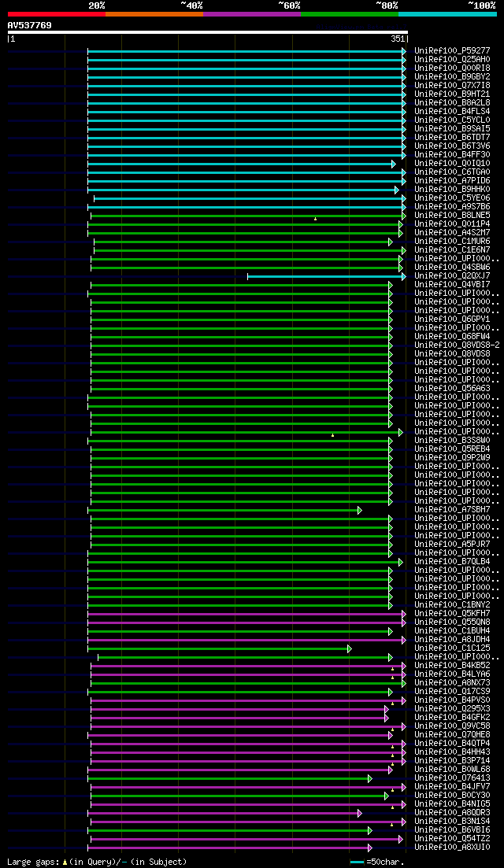Click the gap marker on the UniRef100_B8LNE5 alignment
Image resolution: width=504 pixels, height=868 pixels.
pos(315,220)
